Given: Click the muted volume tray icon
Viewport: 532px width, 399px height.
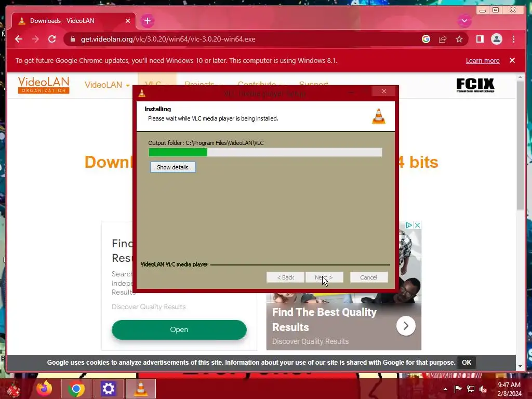Looking at the screenshot, I should (483, 389).
